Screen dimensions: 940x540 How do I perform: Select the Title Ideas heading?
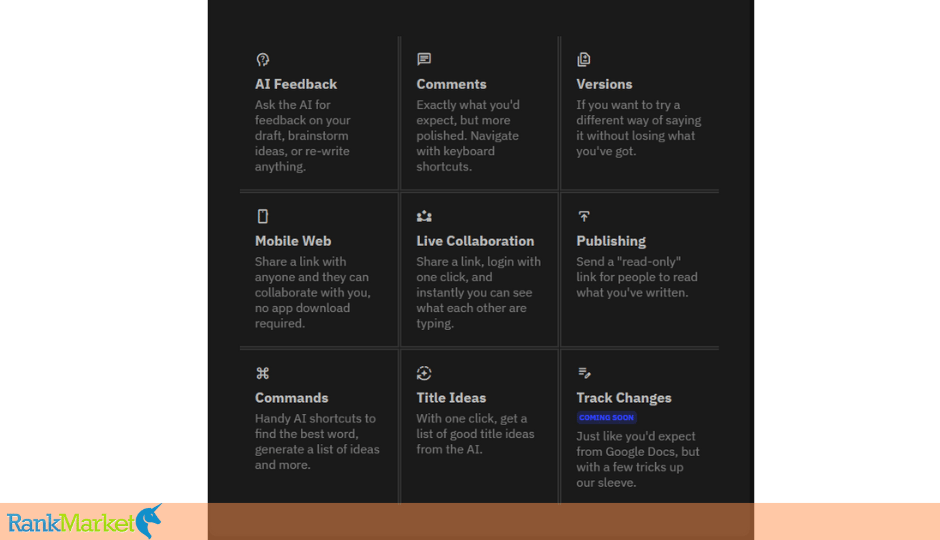[x=451, y=398]
